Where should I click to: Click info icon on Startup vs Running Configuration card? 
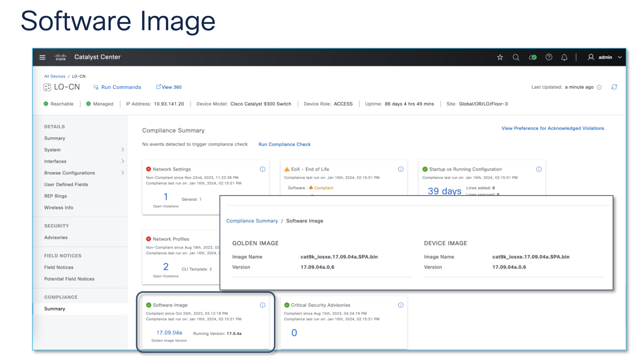point(539,169)
